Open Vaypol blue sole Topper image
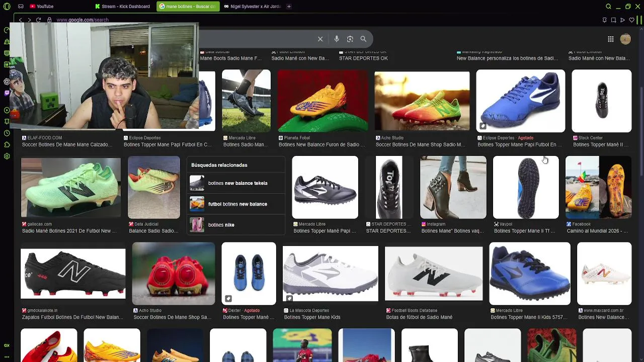Screen dimensions: 644x362 (526, 187)
